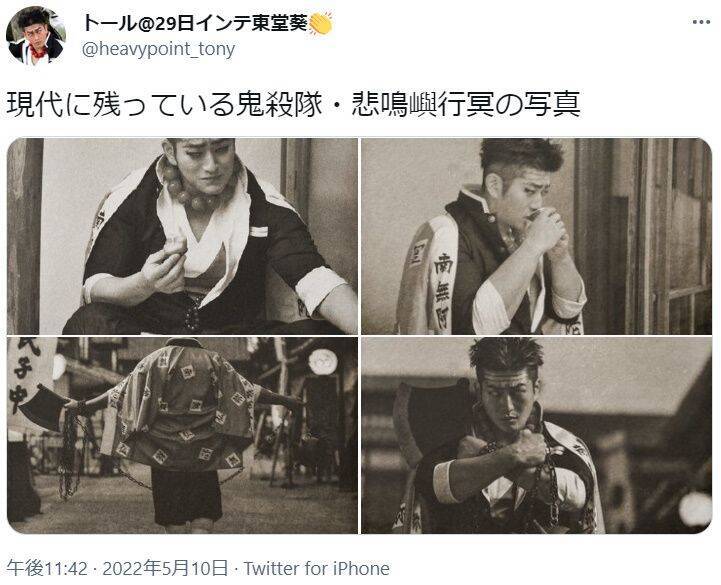
Task: Click the tweet text about 鬼殺隊
Action: (x=293, y=105)
